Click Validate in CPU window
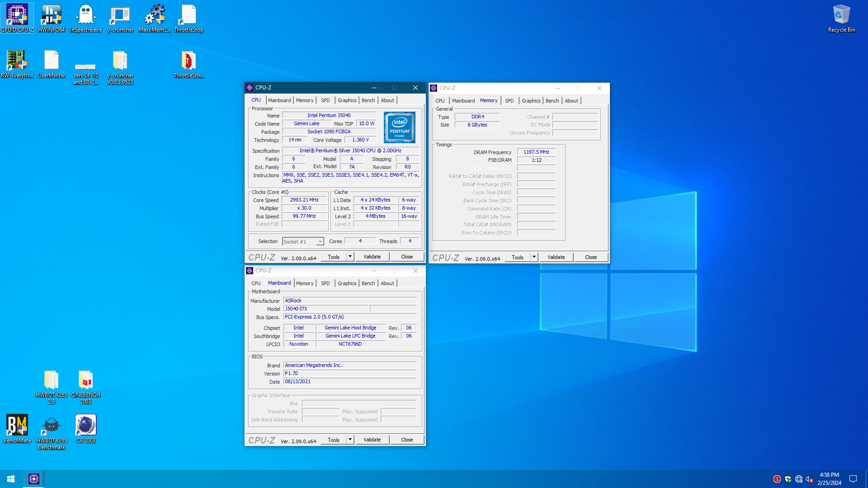 coord(372,257)
